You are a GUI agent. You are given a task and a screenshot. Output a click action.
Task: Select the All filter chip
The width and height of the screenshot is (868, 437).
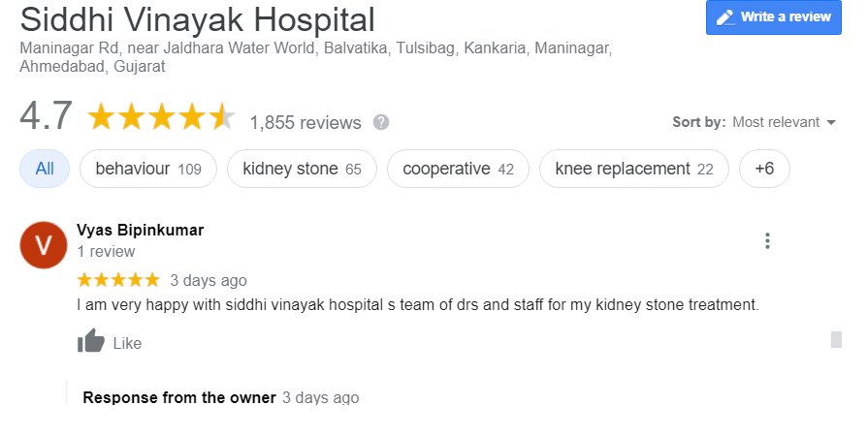45,169
